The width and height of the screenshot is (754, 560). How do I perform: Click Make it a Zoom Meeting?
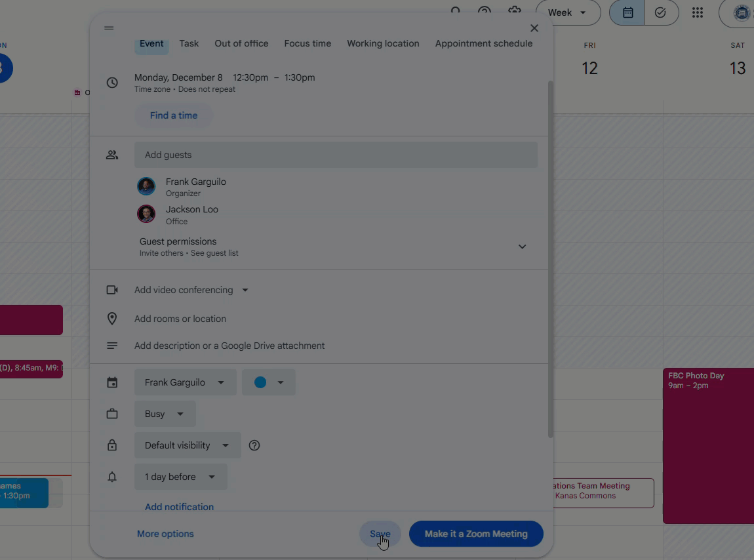pyautogui.click(x=476, y=534)
